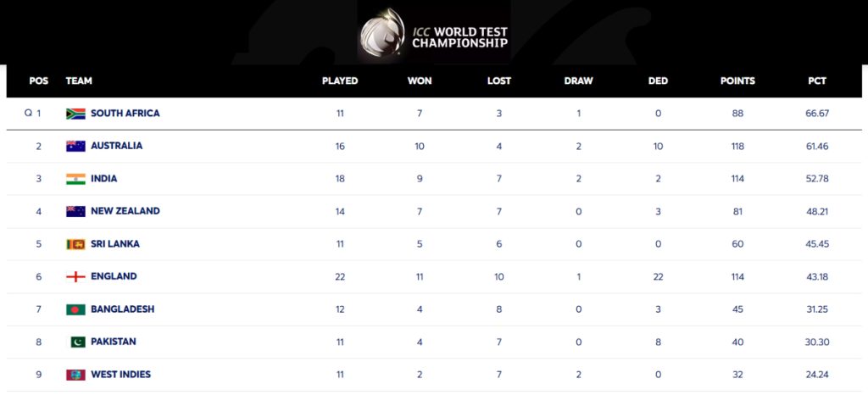The image size is (868, 395).
Task: Click the PLAYED column header
Action: [x=340, y=81]
